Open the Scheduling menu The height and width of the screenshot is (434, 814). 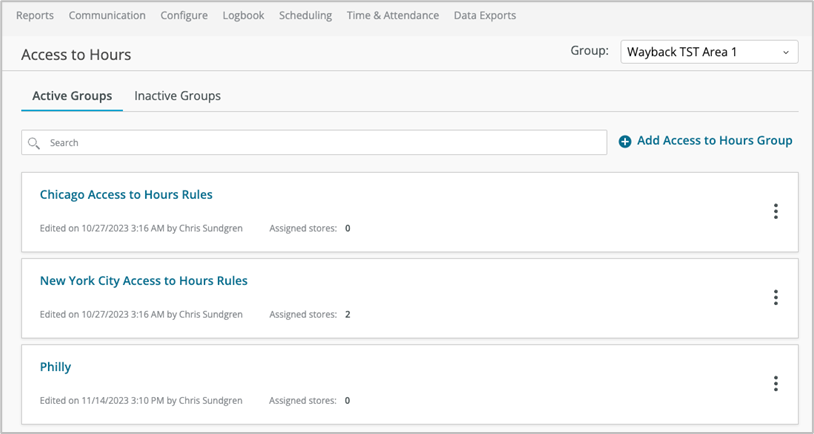pos(307,15)
